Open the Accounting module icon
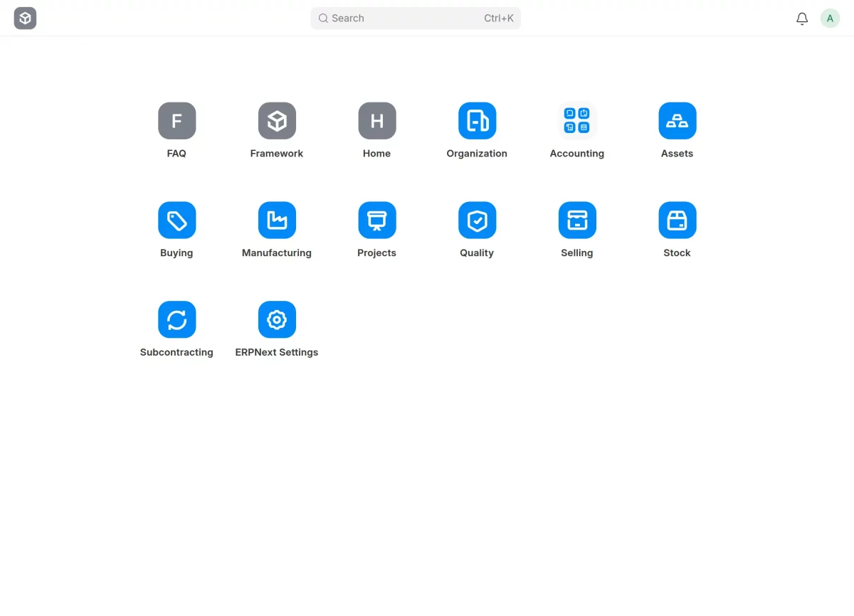 tap(577, 121)
